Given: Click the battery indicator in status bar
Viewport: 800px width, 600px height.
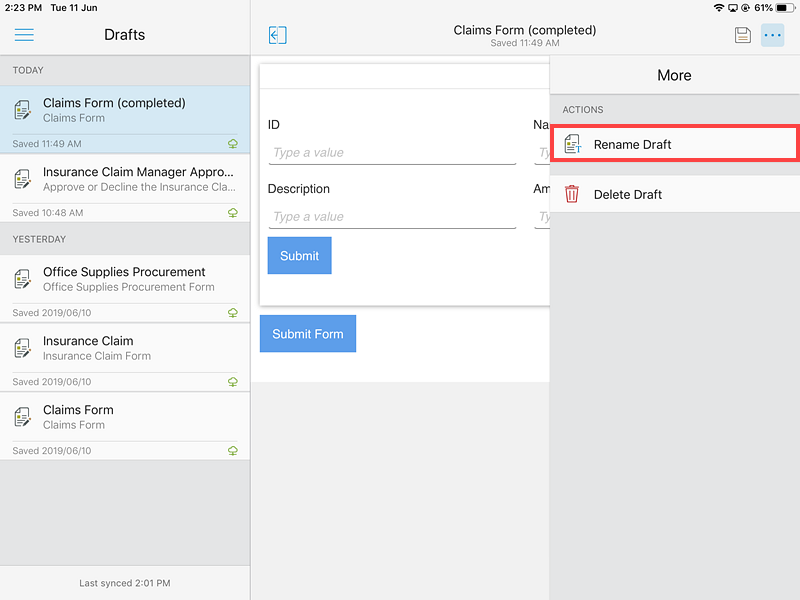Looking at the screenshot, I should (x=785, y=8).
